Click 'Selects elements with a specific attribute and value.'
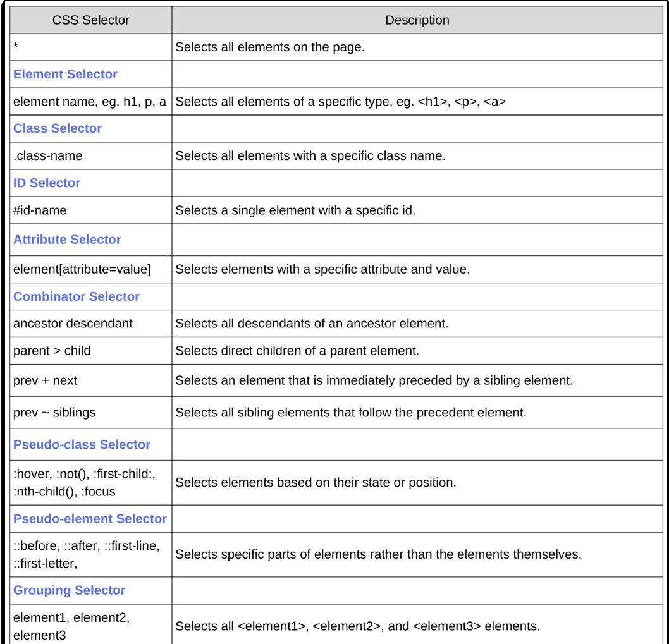Viewport: 669px width, 644px height. click(322, 269)
